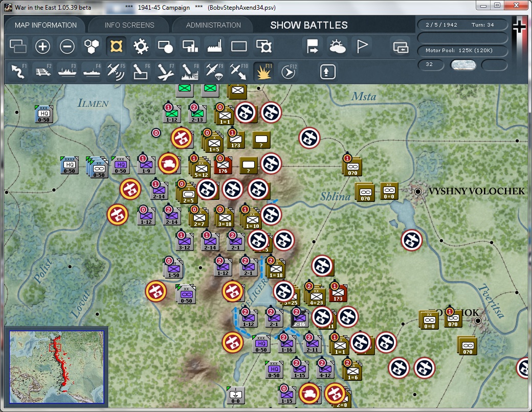
Task: Click the Motor Pool 125K display
Action: pos(462,51)
